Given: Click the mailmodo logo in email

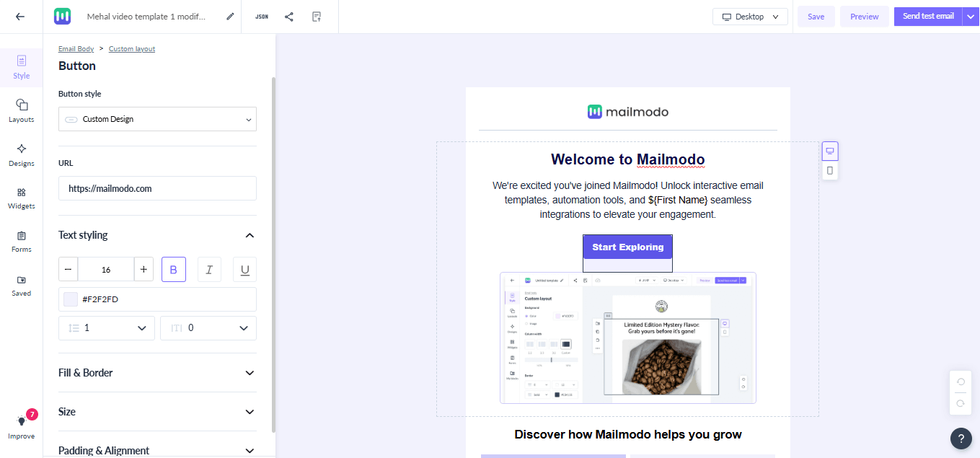Looking at the screenshot, I should (x=628, y=112).
